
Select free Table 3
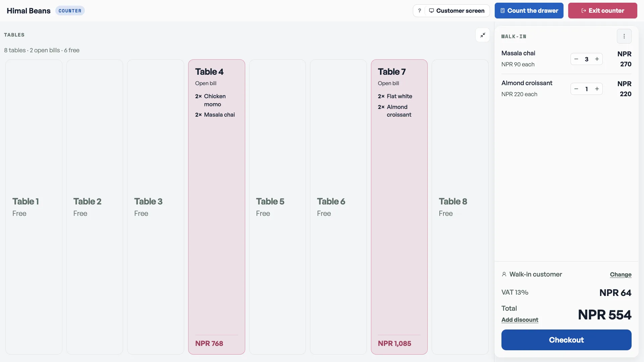156,207
